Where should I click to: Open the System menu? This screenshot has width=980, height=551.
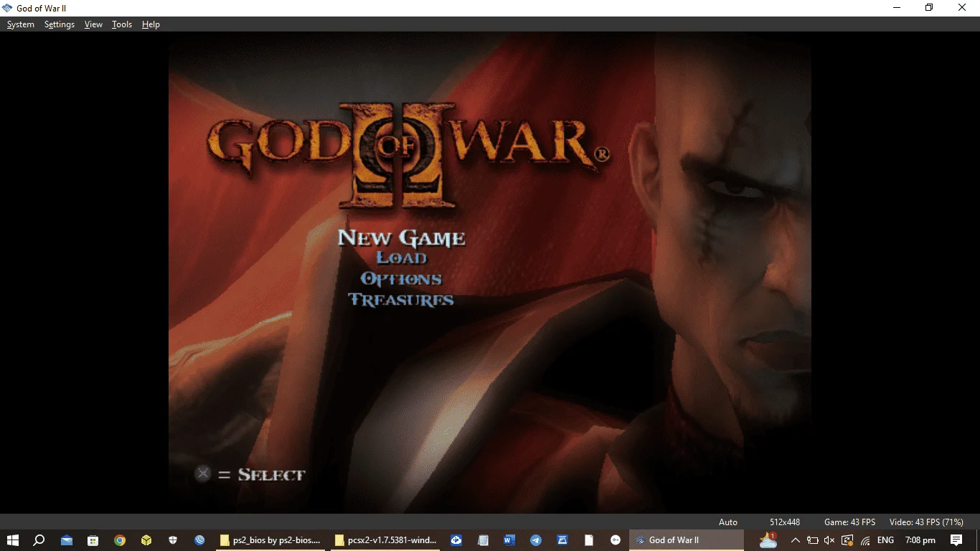point(21,24)
